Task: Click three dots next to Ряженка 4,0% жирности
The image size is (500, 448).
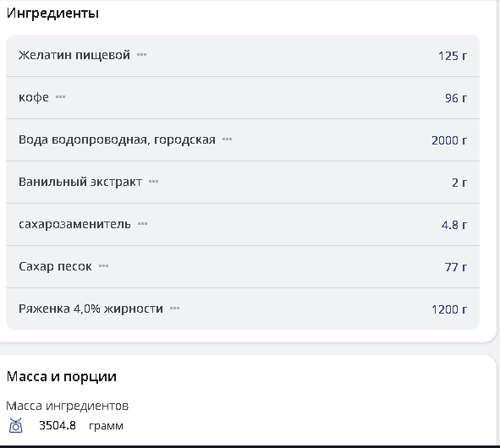Action: pos(174,309)
